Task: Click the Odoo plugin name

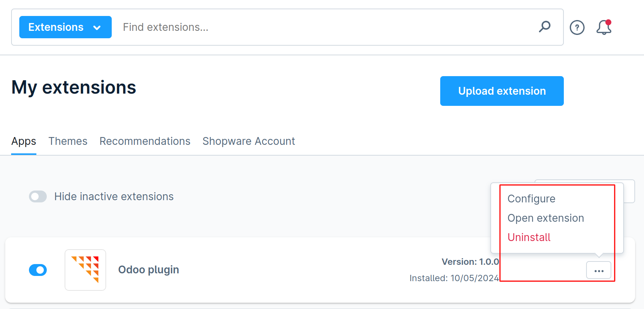Action: click(148, 270)
